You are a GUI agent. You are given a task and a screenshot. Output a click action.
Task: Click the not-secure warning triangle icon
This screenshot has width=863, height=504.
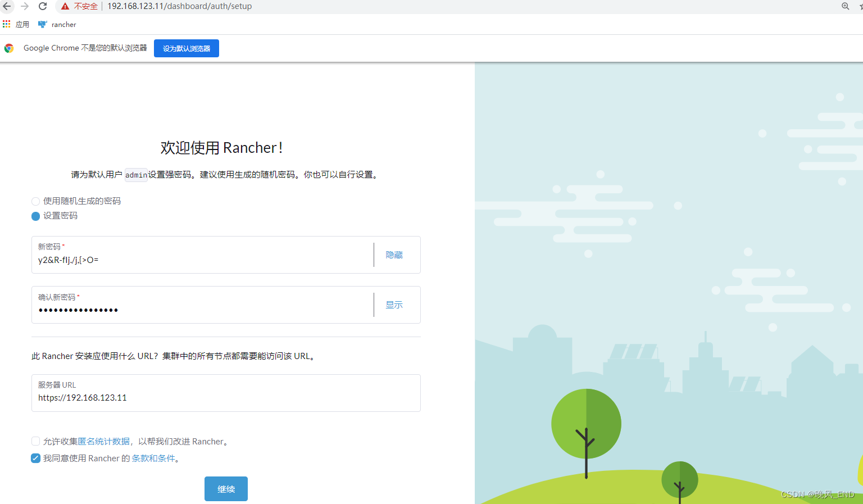(65, 6)
